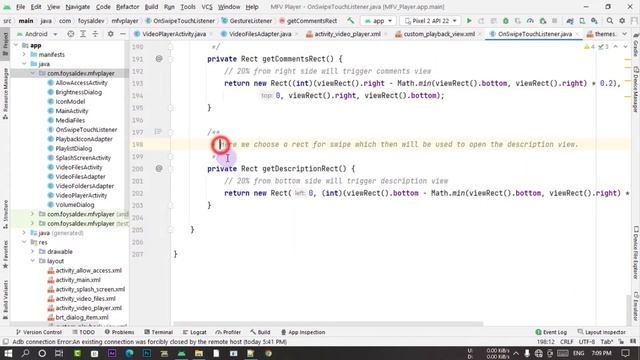Click cursor position 198:12 in status bar

(x=545, y=342)
